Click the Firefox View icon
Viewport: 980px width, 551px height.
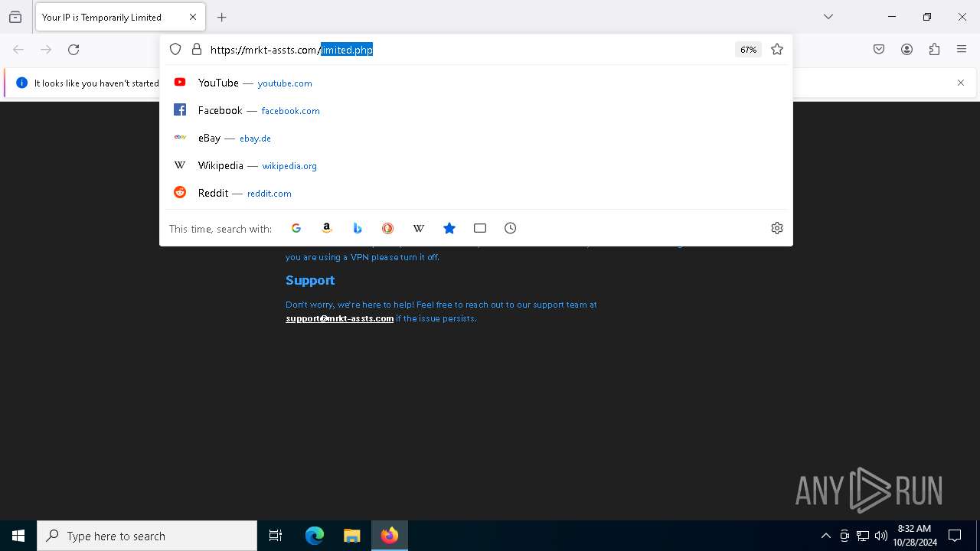[15, 17]
